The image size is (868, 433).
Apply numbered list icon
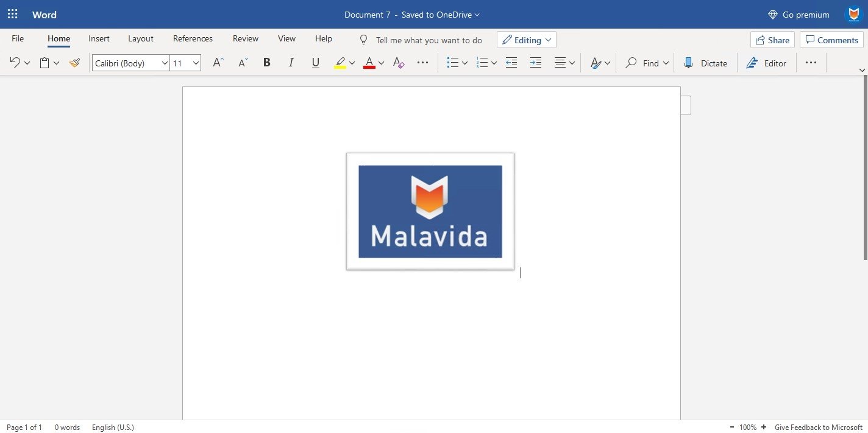coord(482,63)
